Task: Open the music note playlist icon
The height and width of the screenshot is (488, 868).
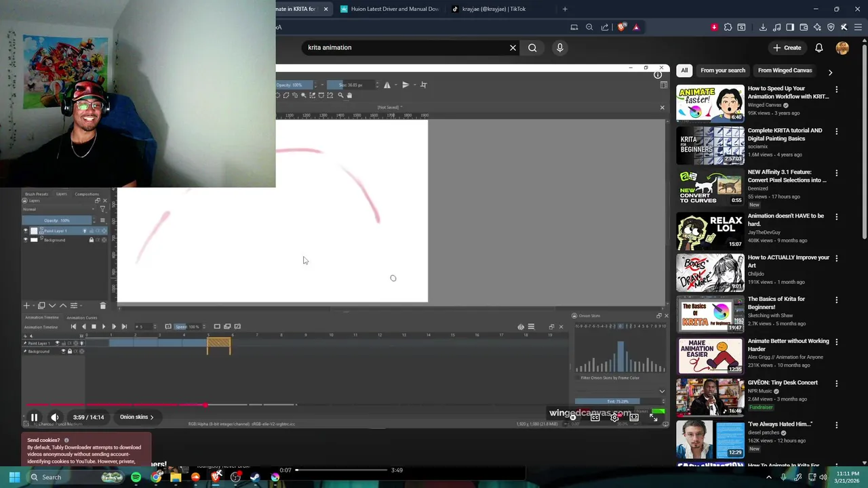Action: [777, 27]
